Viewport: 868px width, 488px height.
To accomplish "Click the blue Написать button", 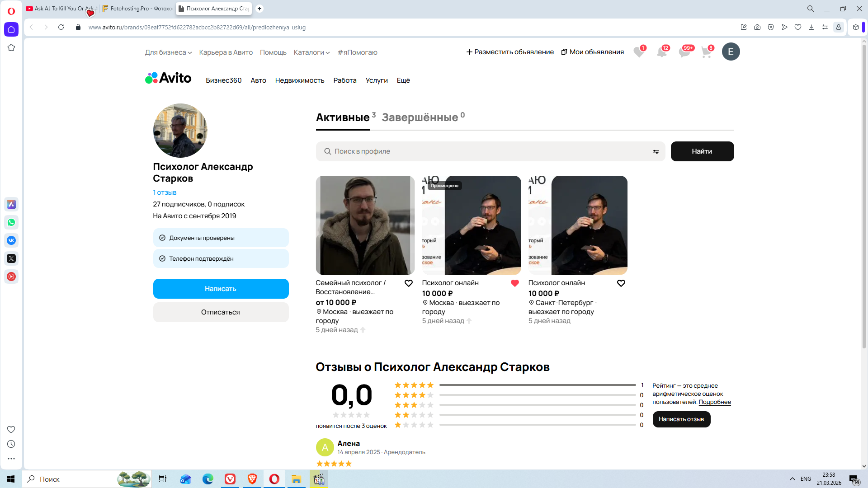I will click(221, 289).
